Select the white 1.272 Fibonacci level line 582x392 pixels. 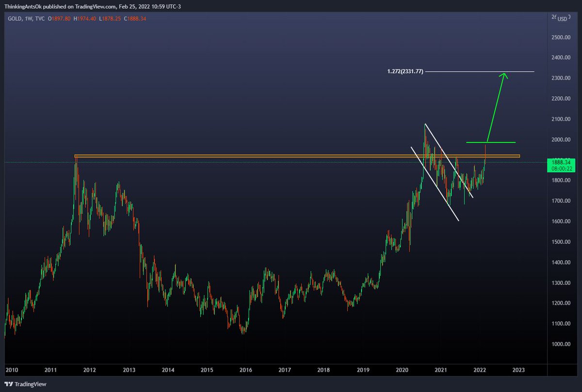pos(479,72)
